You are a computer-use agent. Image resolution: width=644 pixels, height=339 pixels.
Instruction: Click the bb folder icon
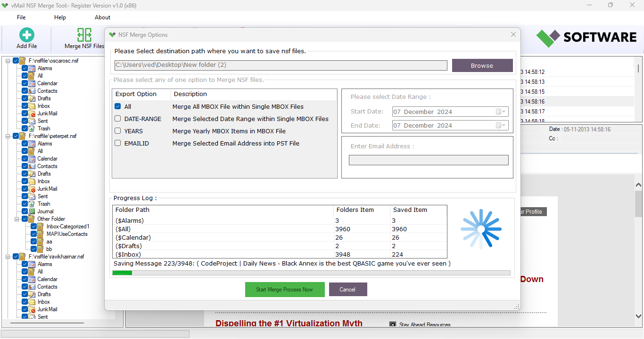click(x=41, y=249)
